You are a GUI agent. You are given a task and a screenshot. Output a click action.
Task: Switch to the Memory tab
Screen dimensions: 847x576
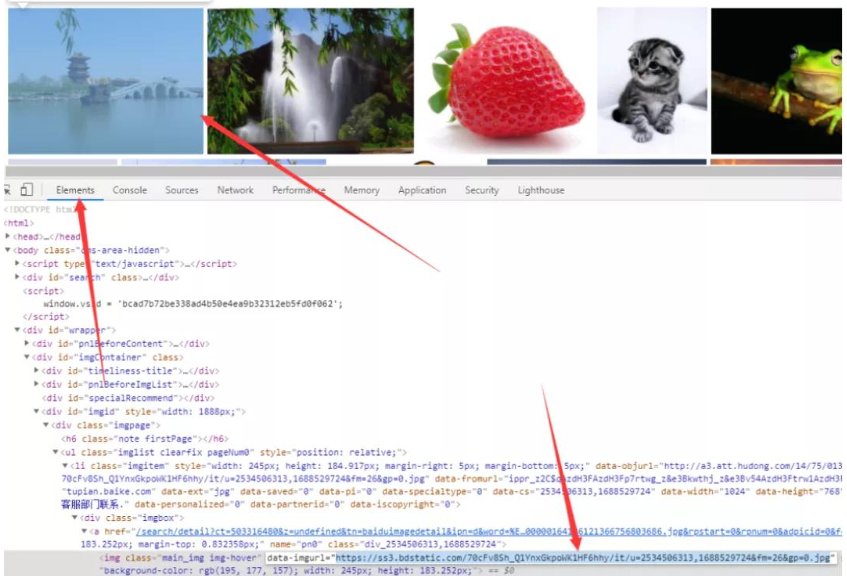tap(361, 190)
